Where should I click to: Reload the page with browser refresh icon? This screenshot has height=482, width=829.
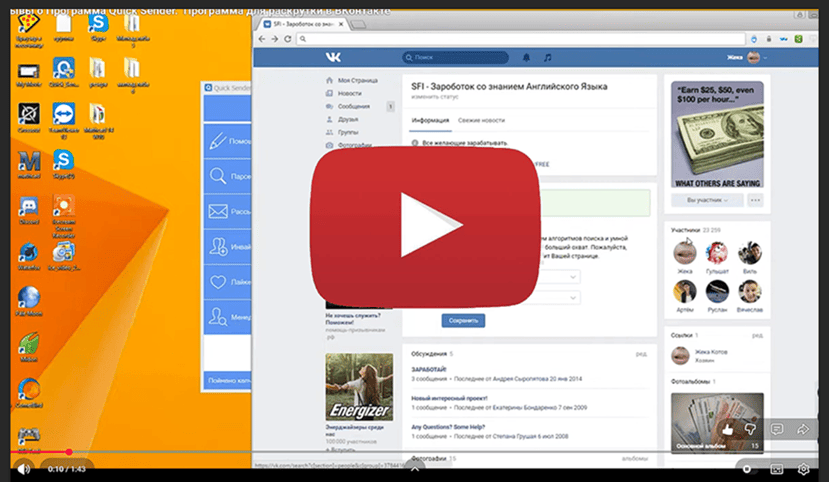point(288,39)
